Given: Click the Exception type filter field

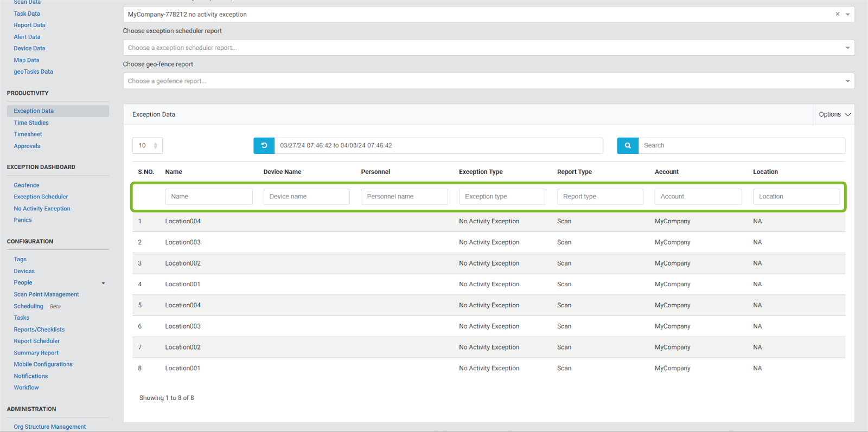Looking at the screenshot, I should point(502,197).
